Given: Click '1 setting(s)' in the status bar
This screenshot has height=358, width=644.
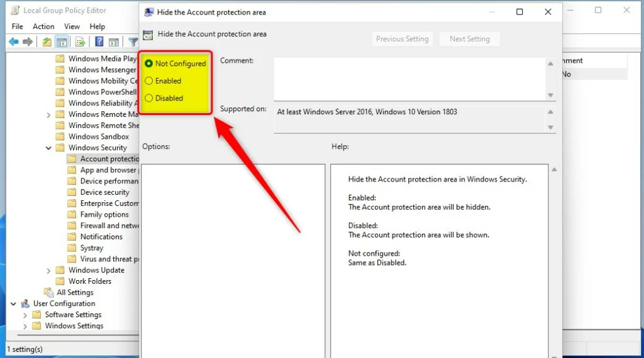Looking at the screenshot, I should [25, 349].
